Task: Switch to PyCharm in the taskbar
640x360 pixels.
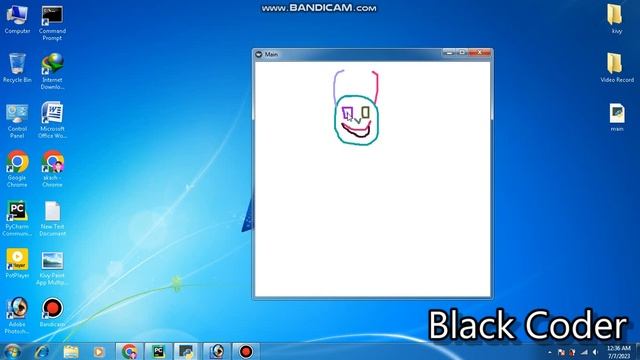Action: tap(158, 351)
